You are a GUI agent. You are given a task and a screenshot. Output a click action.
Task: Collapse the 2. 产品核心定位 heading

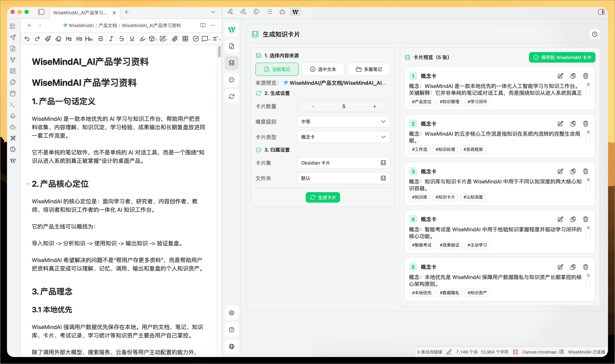pyautogui.click(x=28, y=184)
